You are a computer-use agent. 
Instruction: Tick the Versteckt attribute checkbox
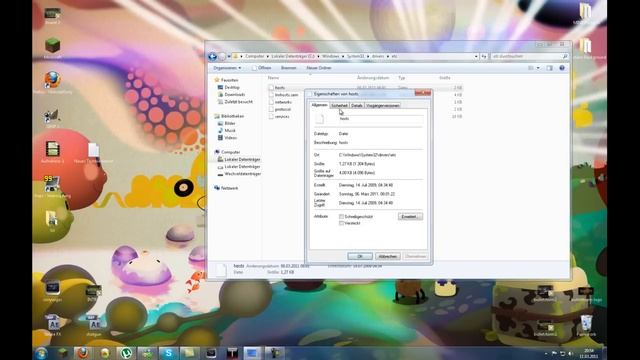click(341, 223)
